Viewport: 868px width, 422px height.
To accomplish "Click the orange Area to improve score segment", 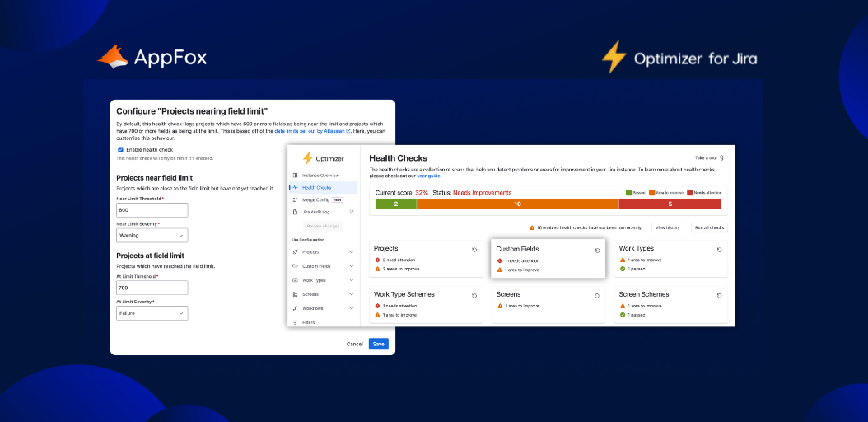I will coord(517,204).
